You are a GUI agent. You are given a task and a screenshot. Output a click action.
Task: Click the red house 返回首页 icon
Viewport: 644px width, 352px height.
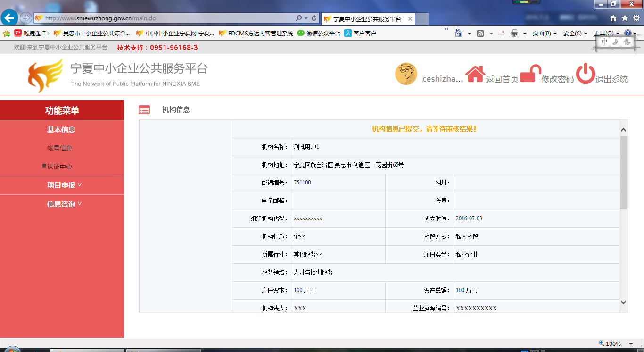475,74
